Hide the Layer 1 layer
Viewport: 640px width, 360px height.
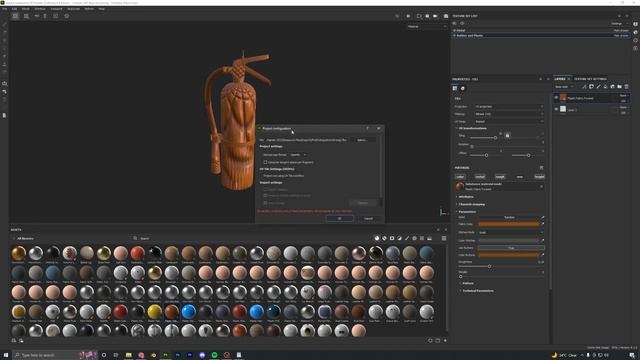[556, 109]
